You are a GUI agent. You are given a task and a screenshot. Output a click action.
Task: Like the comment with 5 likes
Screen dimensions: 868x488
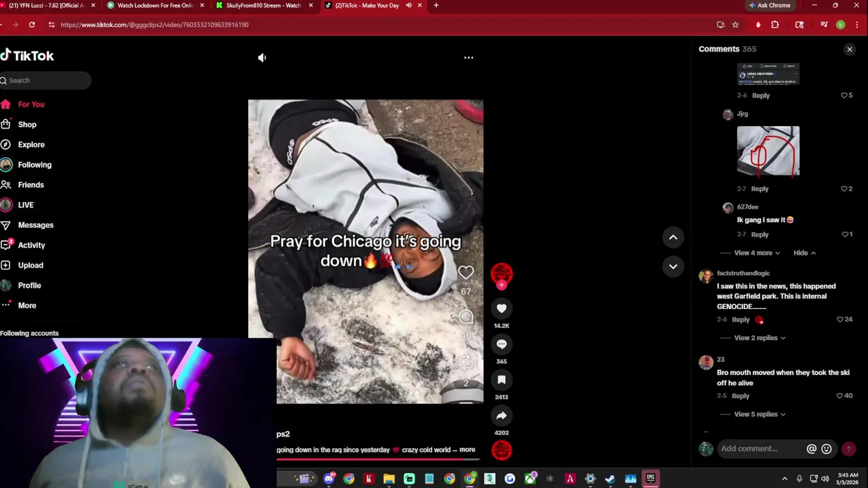(844, 96)
